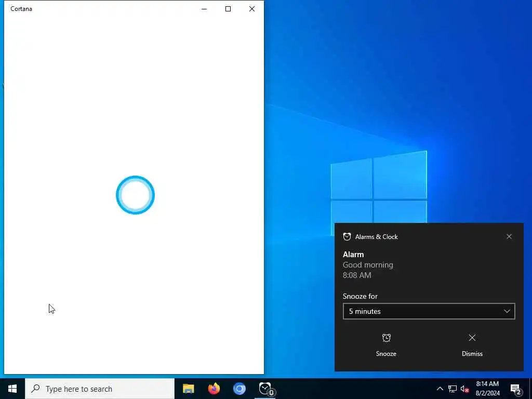The width and height of the screenshot is (532, 399).
Task: Close the Cortana window
Action: [252, 9]
